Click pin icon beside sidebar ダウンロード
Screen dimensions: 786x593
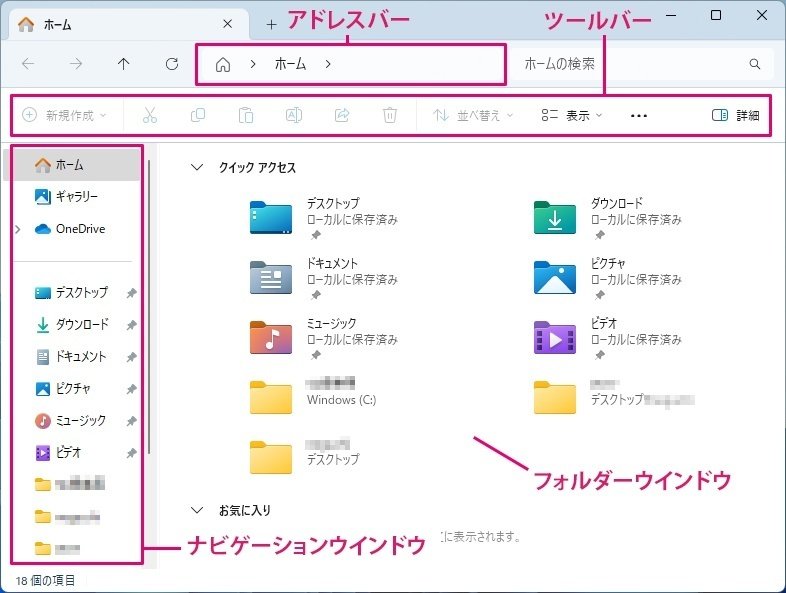point(131,325)
